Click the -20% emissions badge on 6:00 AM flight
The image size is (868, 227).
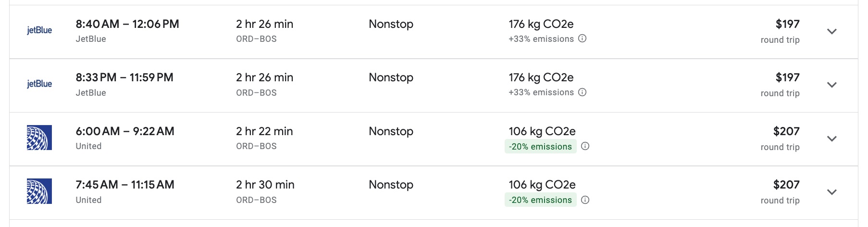(541, 147)
